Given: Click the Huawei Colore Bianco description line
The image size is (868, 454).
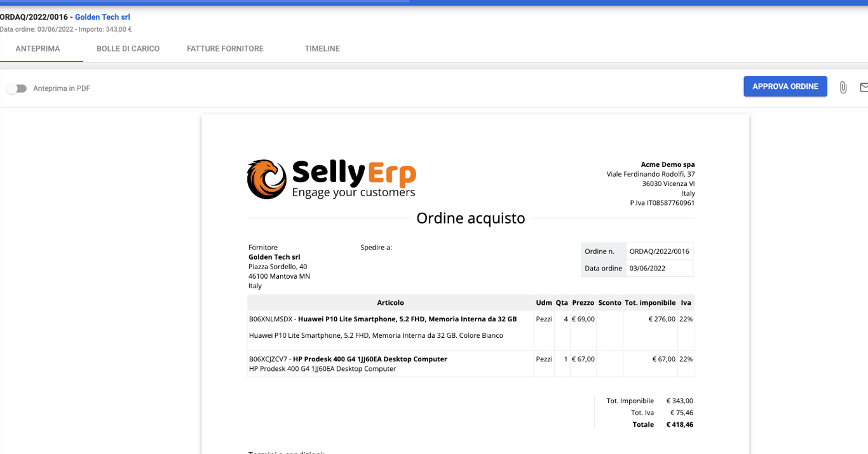Looking at the screenshot, I should point(376,335).
